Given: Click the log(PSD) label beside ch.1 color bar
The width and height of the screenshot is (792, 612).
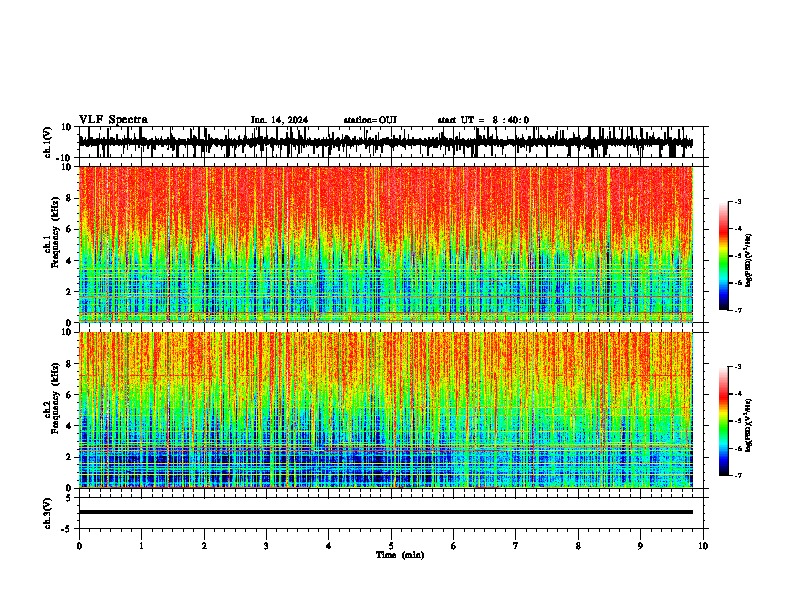Looking at the screenshot, I should (x=748, y=260).
